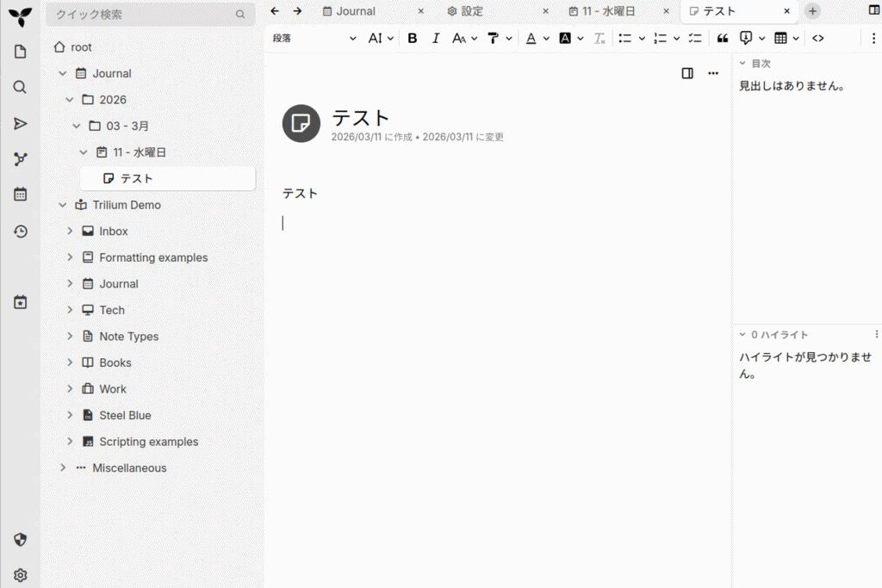The image size is (882, 588).
Task: Click the クイック検索 quick search field
Action: click(142, 15)
